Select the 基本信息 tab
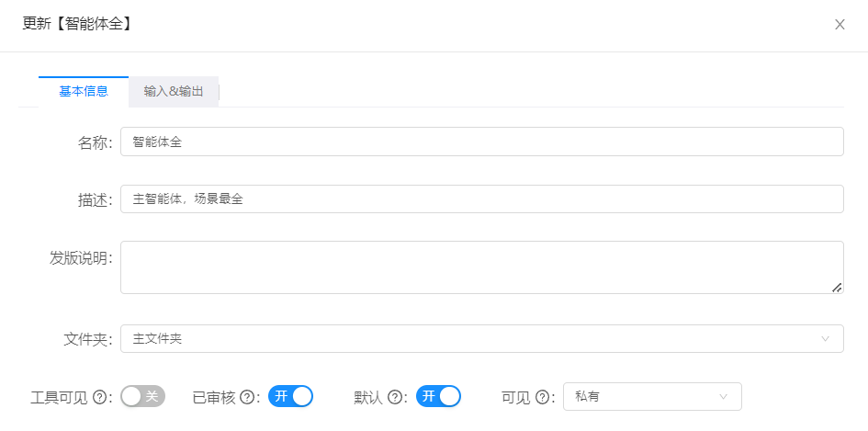This screenshot has height=431, width=868. [x=84, y=92]
